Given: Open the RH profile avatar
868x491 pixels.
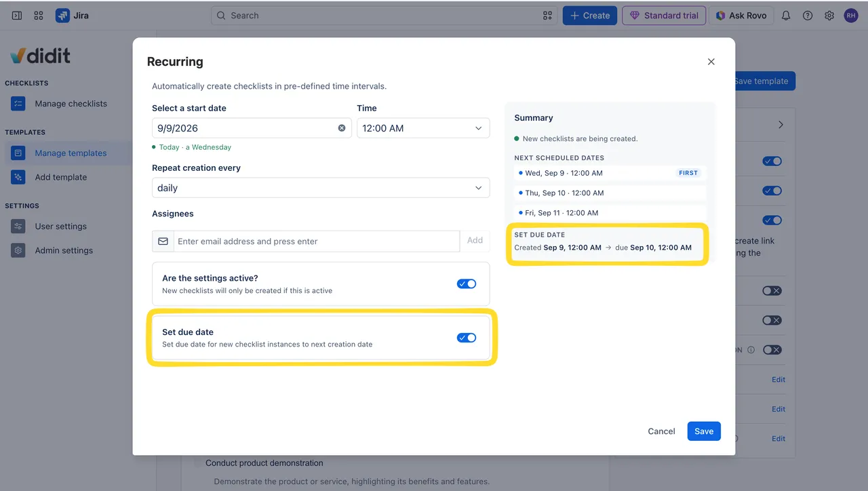Looking at the screenshot, I should [851, 16].
